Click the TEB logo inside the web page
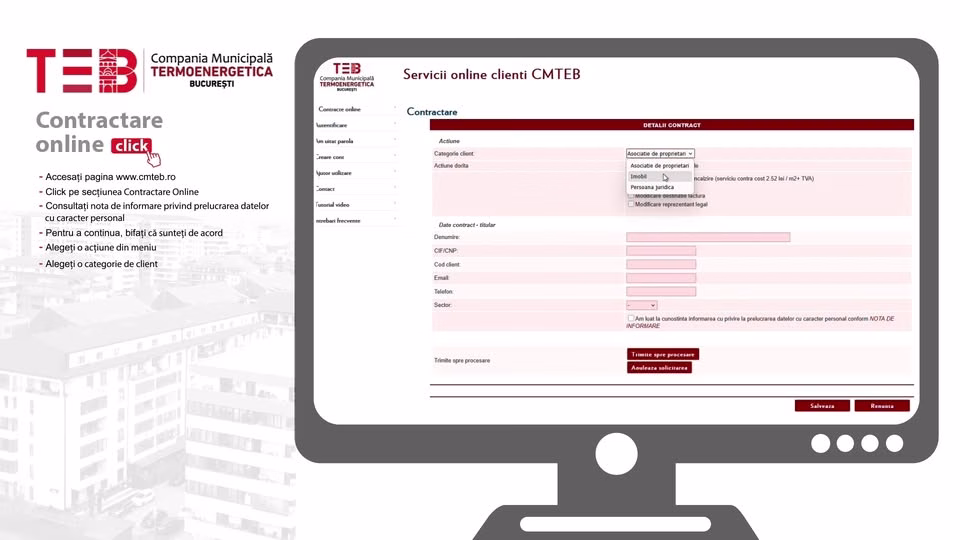The height and width of the screenshot is (540, 960). pyautogui.click(x=347, y=77)
